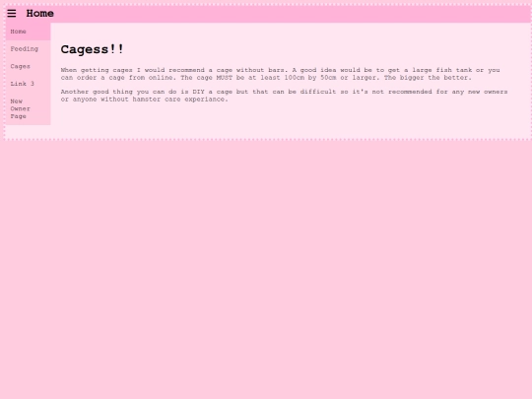Open Link 3 in sidebar
Screen dimensions: 532x399
click(29, 84)
